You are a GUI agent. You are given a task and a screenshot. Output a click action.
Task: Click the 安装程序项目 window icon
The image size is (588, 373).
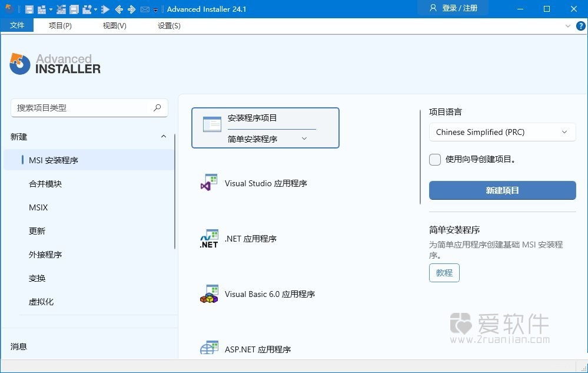pos(212,124)
